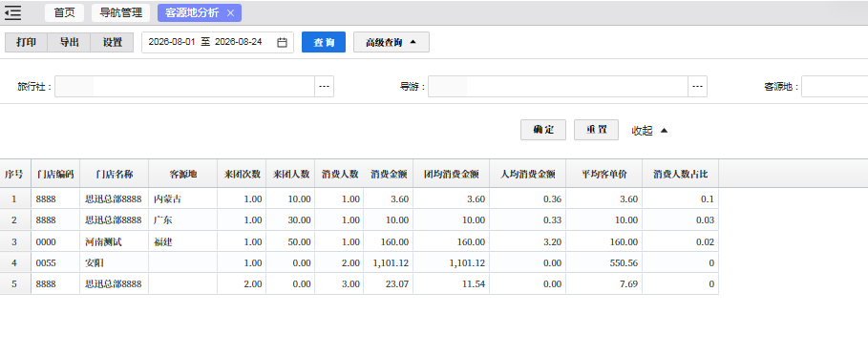Image resolution: width=868 pixels, height=355 pixels.
Task: Sort by 消费金额 column header
Action: tap(388, 174)
